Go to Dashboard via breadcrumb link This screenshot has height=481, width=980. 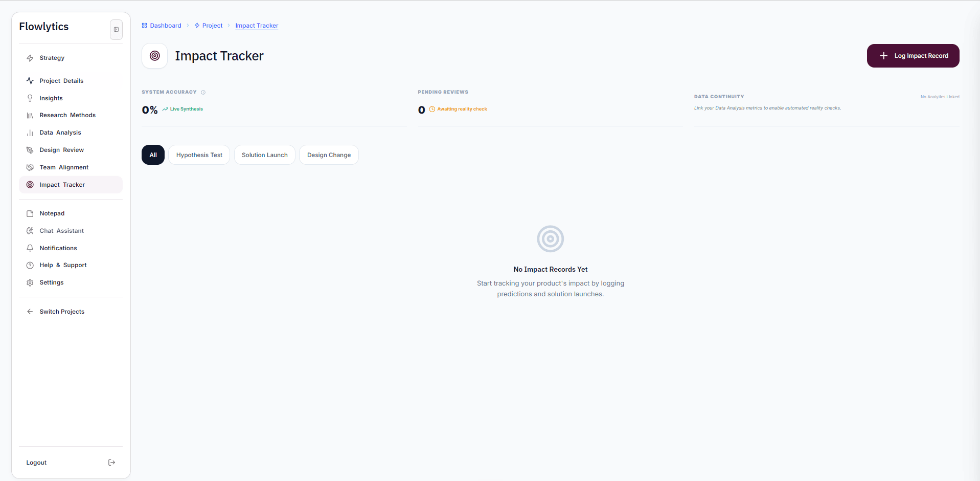[166, 26]
